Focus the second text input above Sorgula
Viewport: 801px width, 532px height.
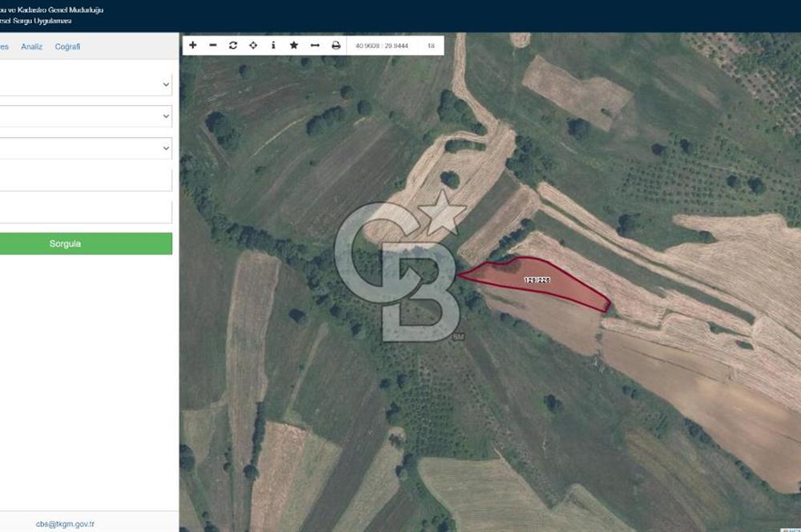[86, 212]
